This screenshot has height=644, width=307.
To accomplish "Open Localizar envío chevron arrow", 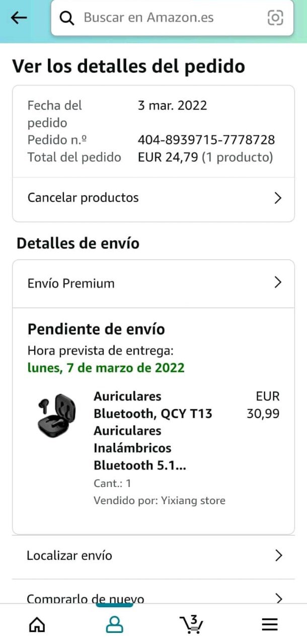I will [x=279, y=555].
